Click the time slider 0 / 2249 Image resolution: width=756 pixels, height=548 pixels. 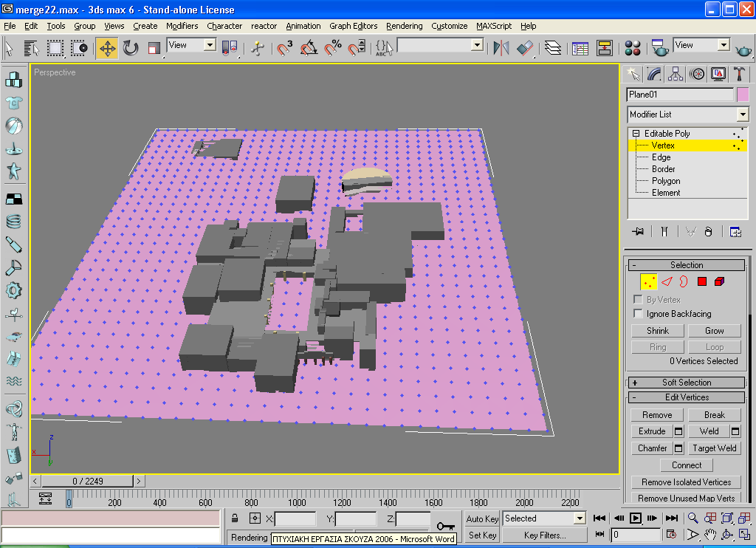pyautogui.click(x=87, y=481)
